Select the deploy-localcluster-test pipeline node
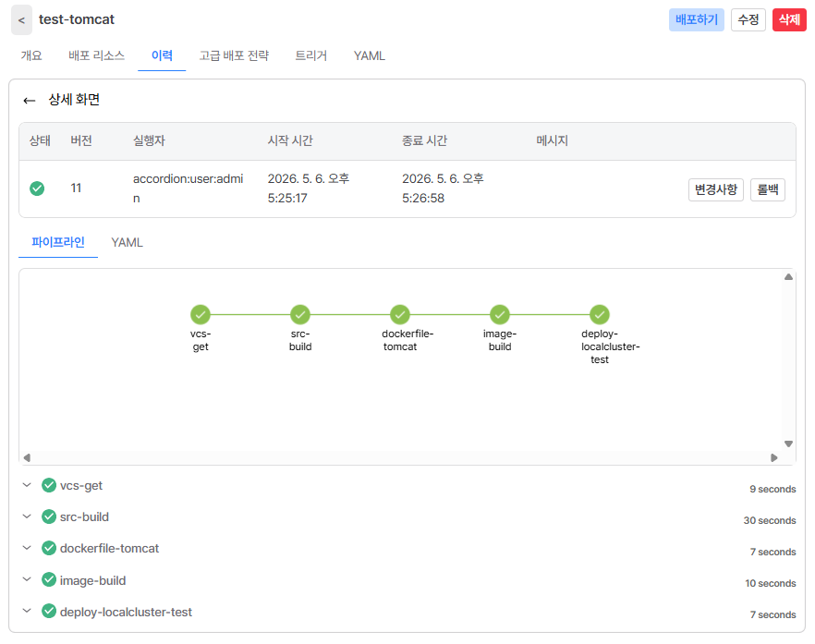 [600, 314]
